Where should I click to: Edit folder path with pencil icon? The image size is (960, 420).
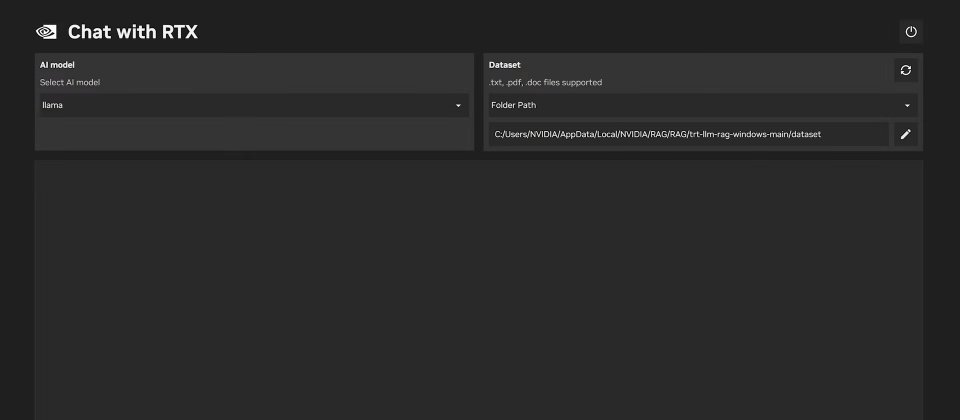906,134
